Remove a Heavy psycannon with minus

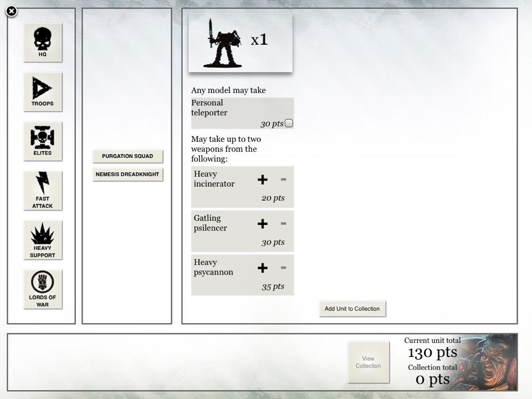click(284, 268)
